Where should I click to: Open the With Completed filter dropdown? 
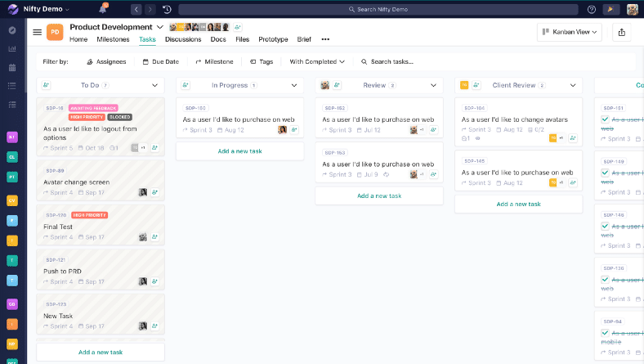point(317,61)
